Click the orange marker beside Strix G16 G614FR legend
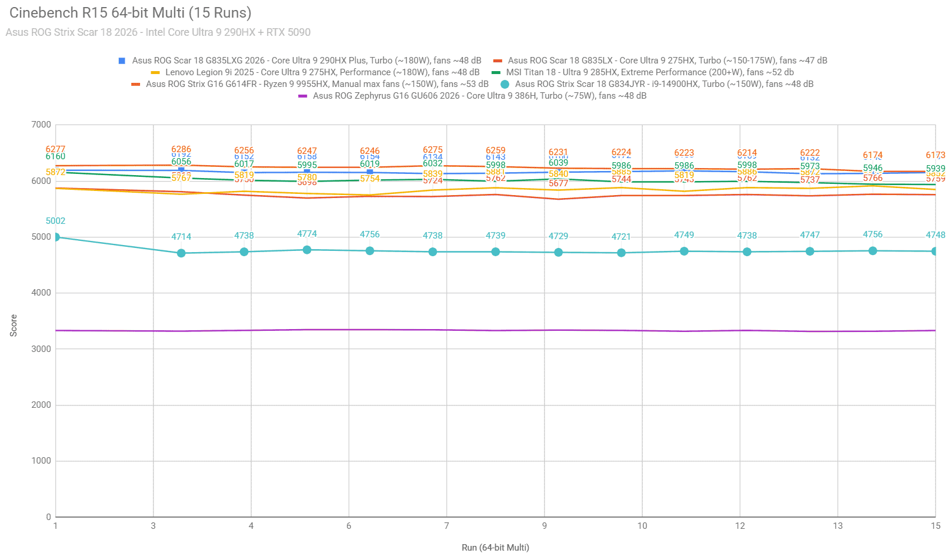Viewport: 948px width, 560px height. tap(136, 84)
